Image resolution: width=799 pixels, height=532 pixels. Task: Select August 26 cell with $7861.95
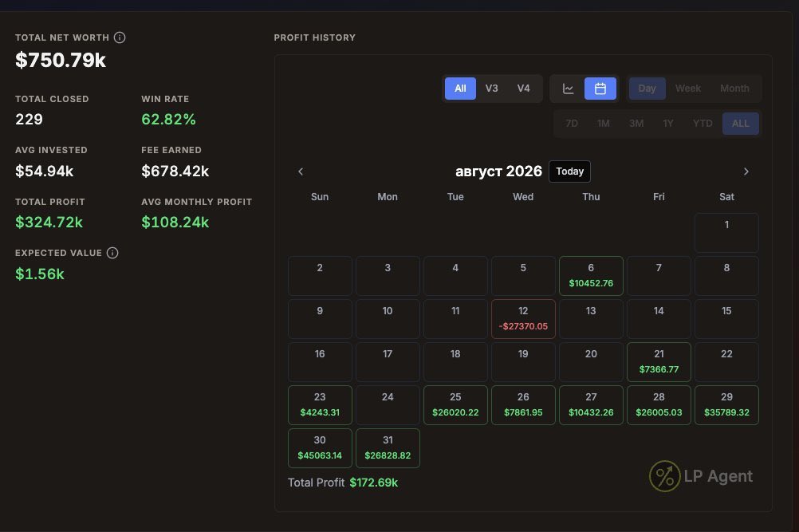pos(523,405)
